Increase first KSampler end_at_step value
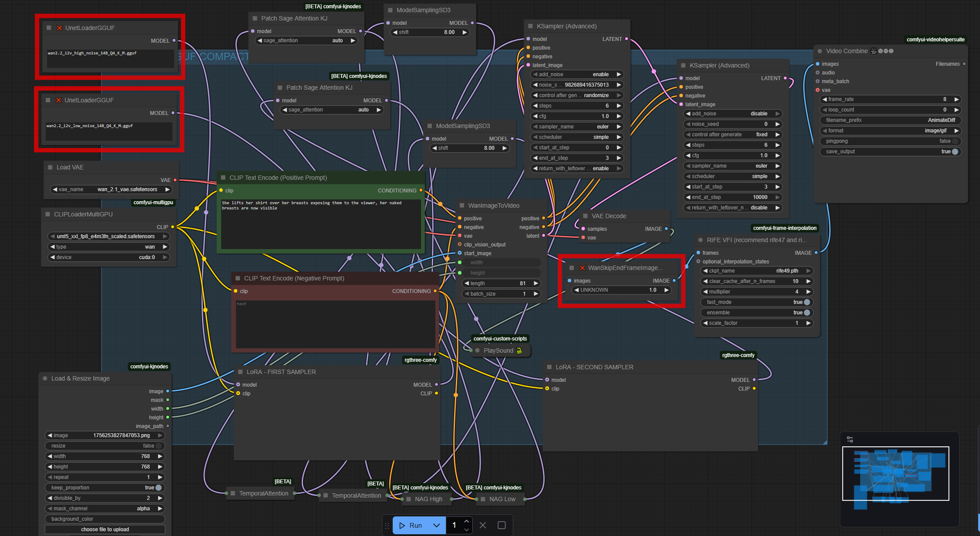The image size is (980, 536). coord(619,158)
